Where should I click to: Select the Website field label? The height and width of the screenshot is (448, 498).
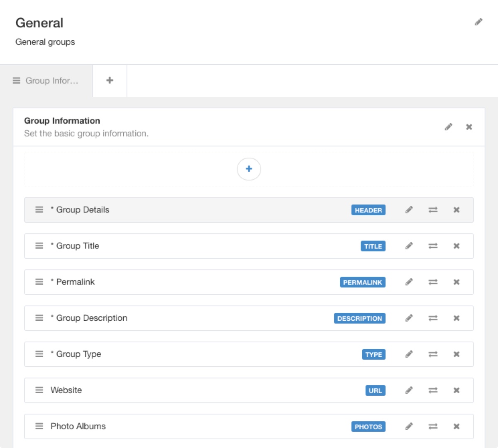tap(66, 390)
